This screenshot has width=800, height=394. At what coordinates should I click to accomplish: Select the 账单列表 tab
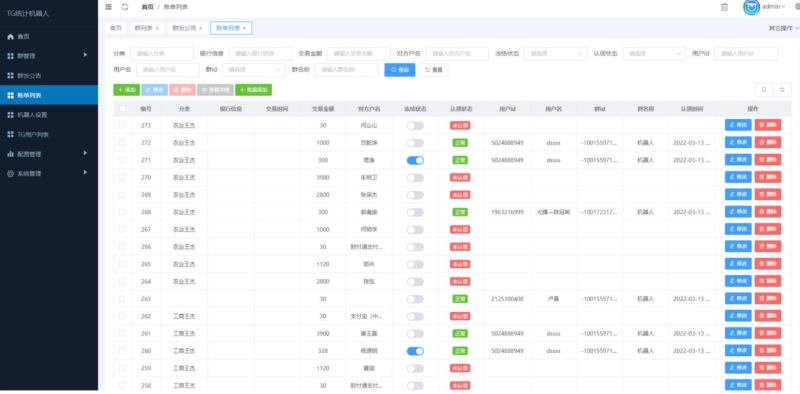(x=231, y=28)
